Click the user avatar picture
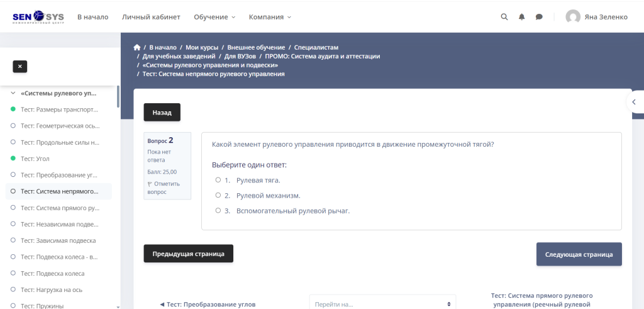 572,17
